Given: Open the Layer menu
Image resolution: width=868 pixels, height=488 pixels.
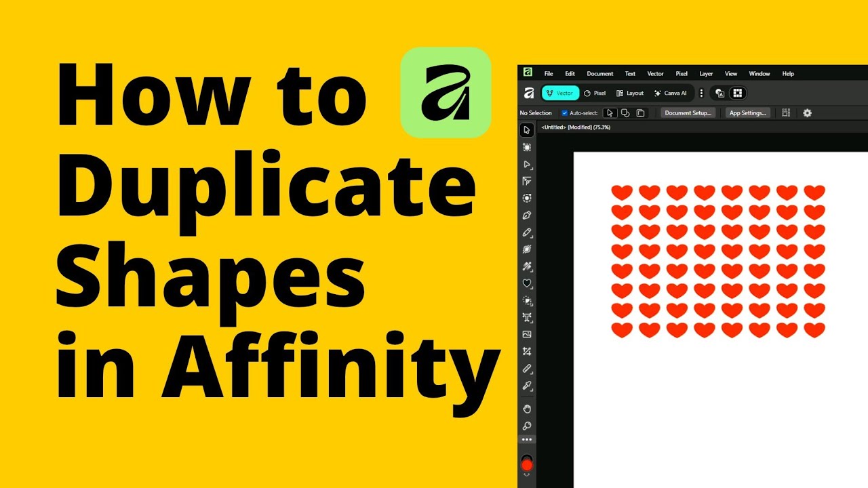Looking at the screenshot, I should pyautogui.click(x=706, y=74).
